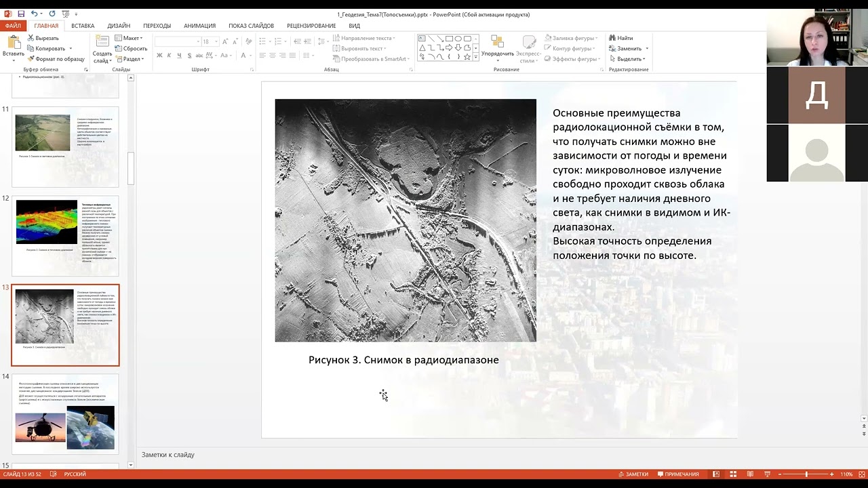The height and width of the screenshot is (488, 868).
Task: Open Find (Найти) with binoculars
Action: click(620, 39)
